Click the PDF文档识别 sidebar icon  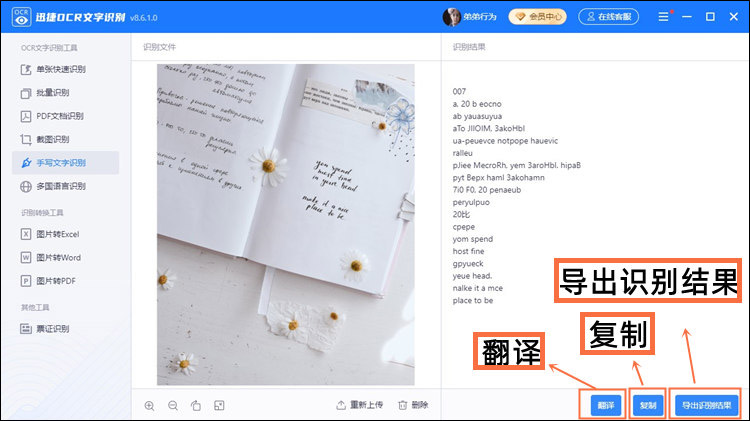[26, 116]
